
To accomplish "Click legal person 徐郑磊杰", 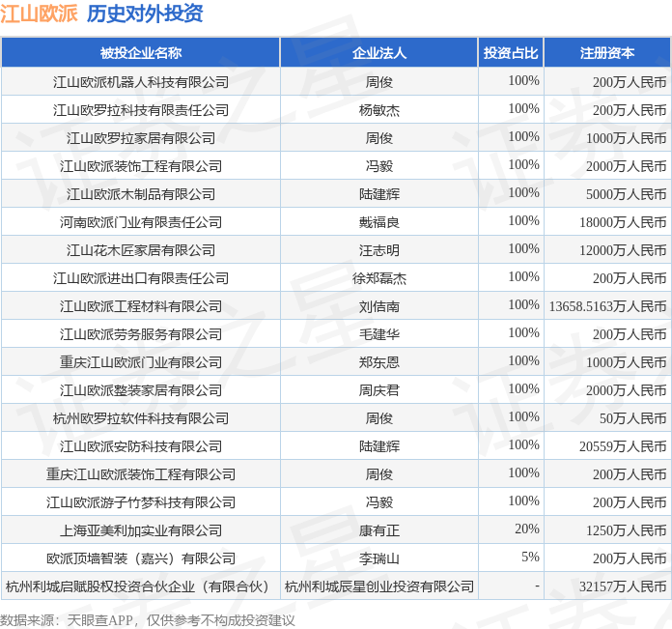I will (x=378, y=278).
